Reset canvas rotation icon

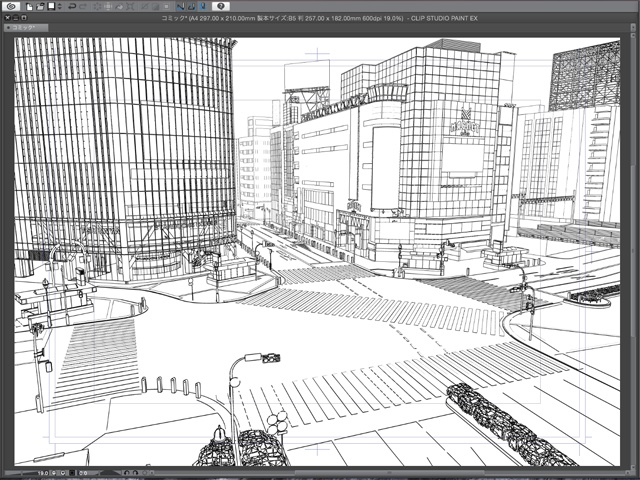144,473
